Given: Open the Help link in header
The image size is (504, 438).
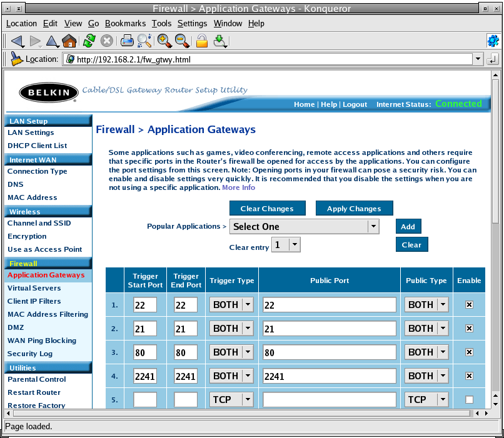Looking at the screenshot, I should pyautogui.click(x=329, y=104).
